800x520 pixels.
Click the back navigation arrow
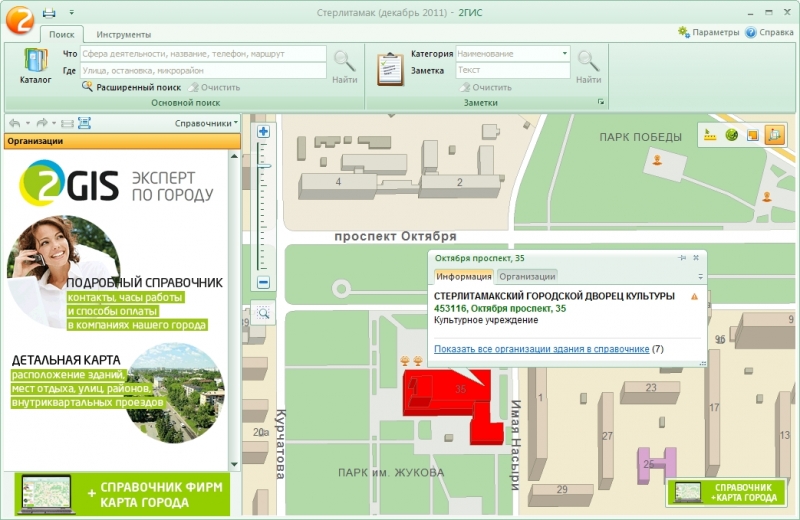[x=15, y=123]
